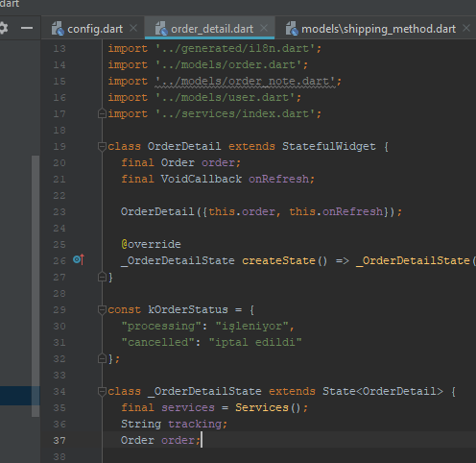476x463 pixels.
Task: Collapse the side panel with the minus icon
Action: tap(27, 28)
